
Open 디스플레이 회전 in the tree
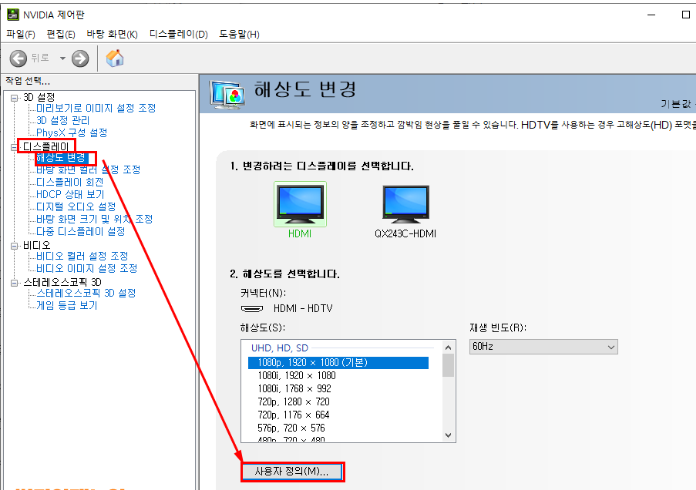pos(70,182)
